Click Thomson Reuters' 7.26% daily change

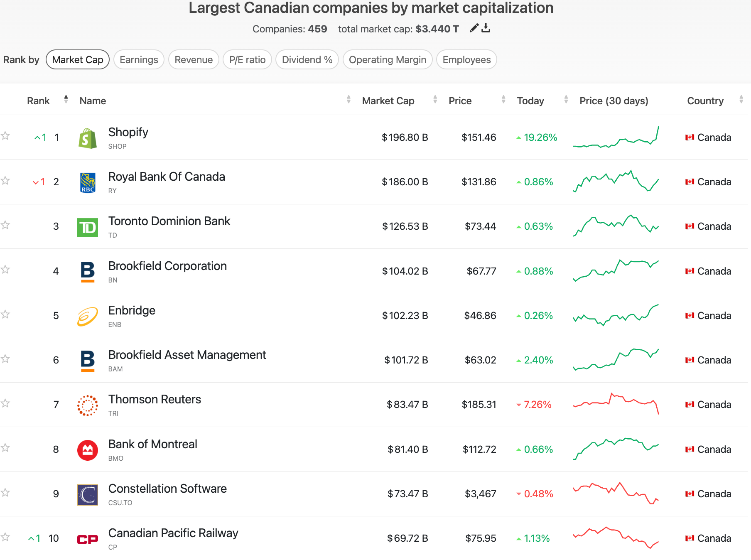[534, 405]
